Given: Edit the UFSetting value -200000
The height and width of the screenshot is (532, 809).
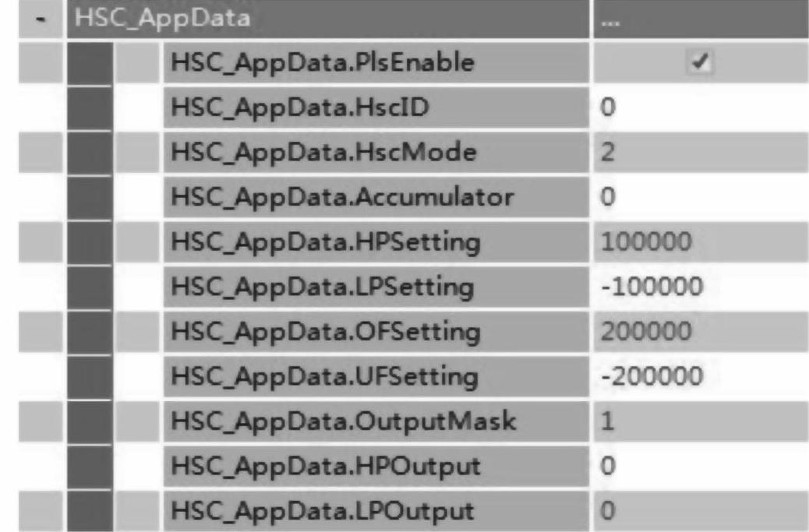Looking at the screenshot, I should coord(652,378).
